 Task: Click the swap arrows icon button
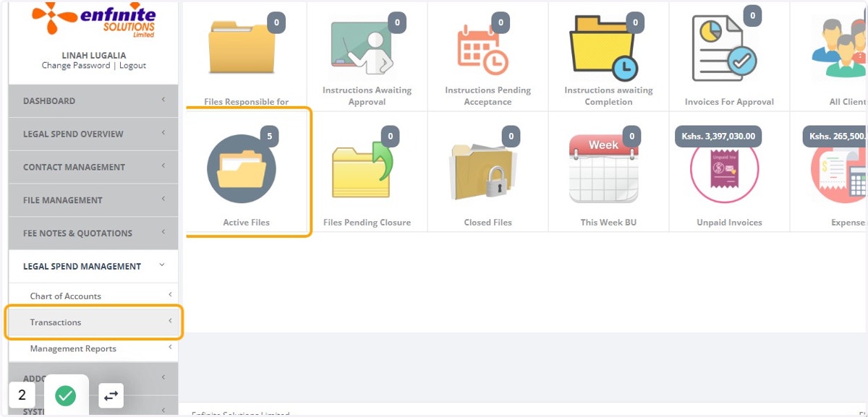111,395
